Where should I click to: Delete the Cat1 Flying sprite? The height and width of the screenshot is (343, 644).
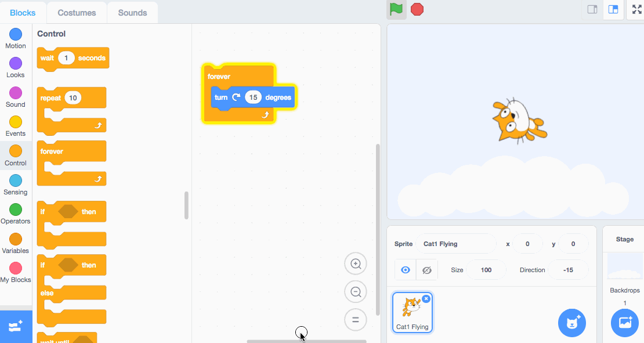426,299
